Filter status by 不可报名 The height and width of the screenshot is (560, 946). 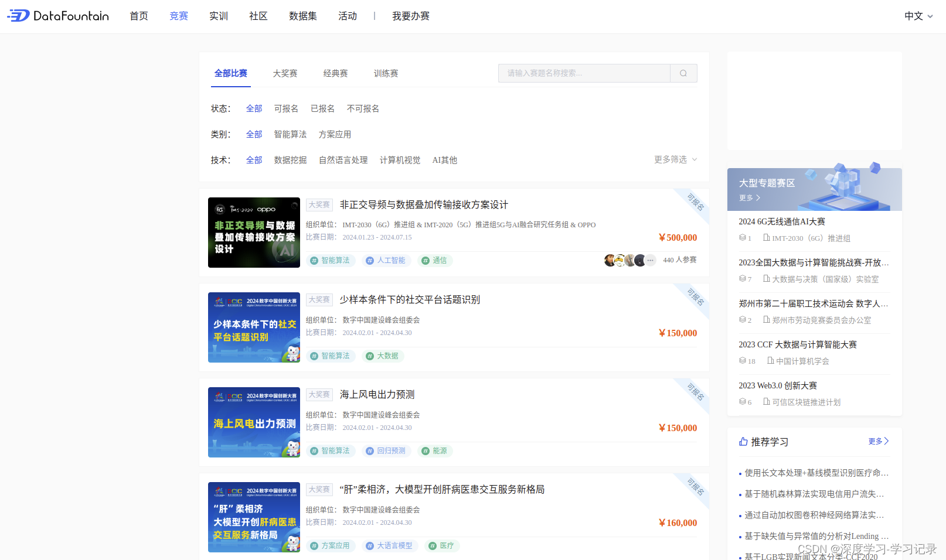point(363,108)
